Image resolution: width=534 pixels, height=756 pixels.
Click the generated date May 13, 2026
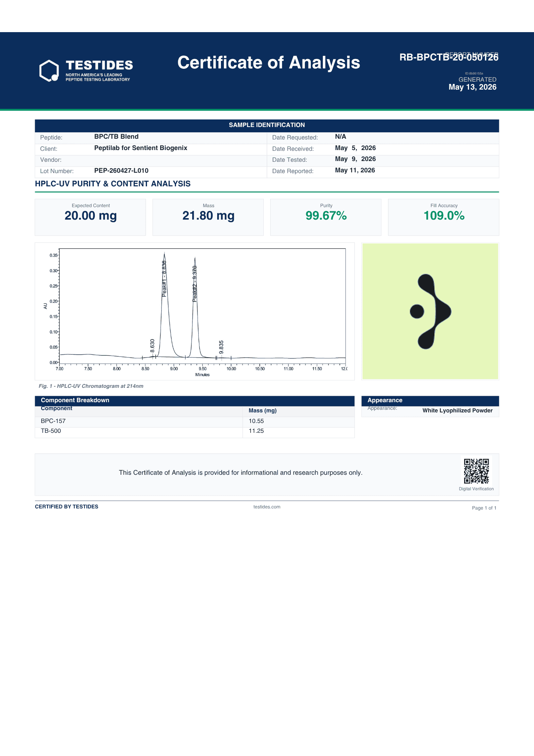(x=472, y=87)
